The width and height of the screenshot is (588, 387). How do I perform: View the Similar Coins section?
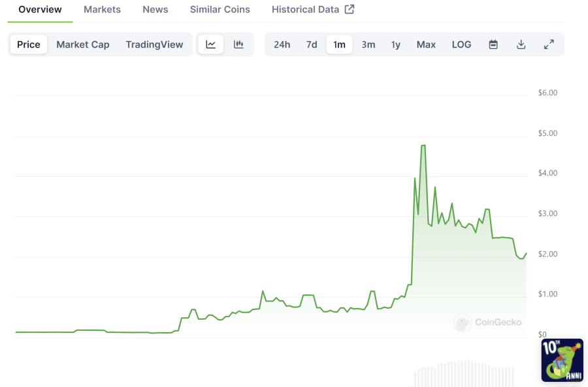(x=220, y=9)
